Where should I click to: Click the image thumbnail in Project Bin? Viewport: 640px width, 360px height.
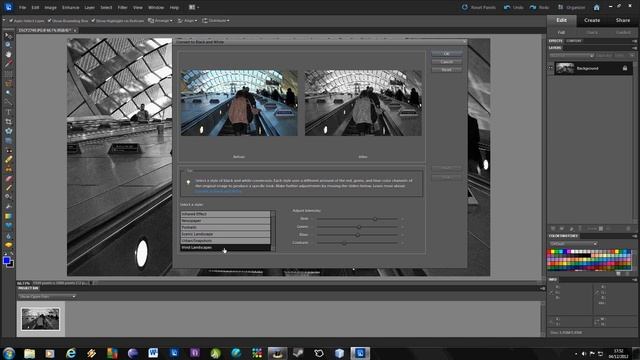tap(40, 319)
